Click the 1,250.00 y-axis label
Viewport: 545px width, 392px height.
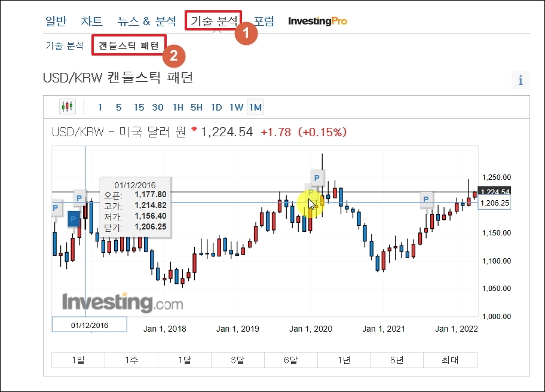pos(497,177)
